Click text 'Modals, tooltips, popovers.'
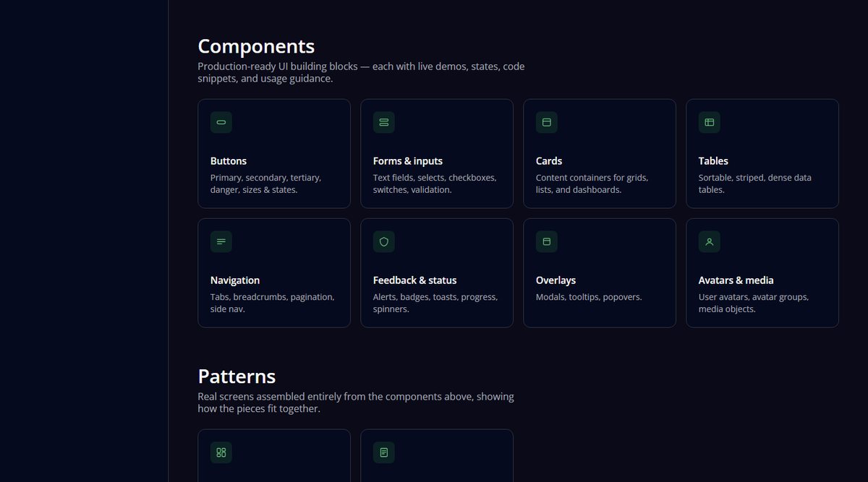This screenshot has width=868, height=482. click(x=589, y=297)
